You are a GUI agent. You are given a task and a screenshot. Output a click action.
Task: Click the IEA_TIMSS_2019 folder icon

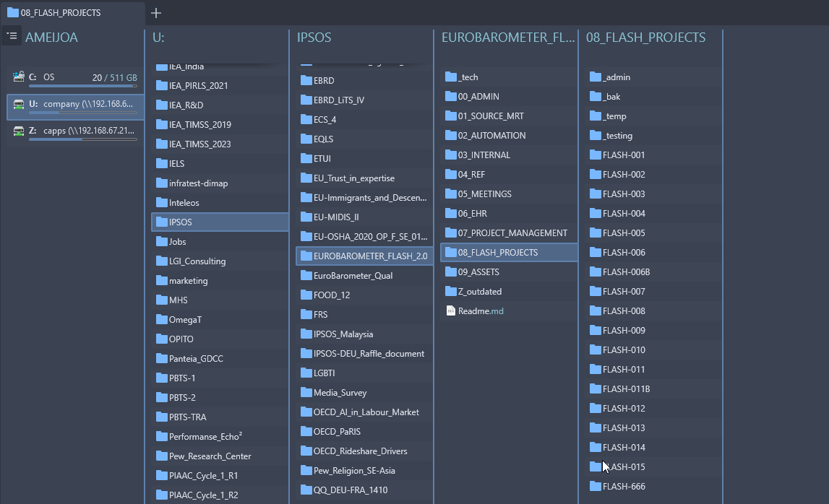tap(162, 124)
